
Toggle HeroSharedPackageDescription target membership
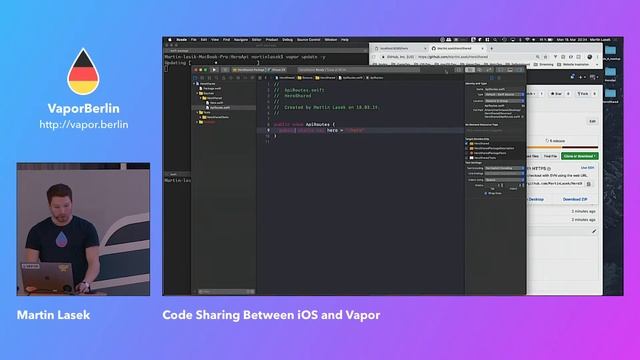(x=466, y=148)
